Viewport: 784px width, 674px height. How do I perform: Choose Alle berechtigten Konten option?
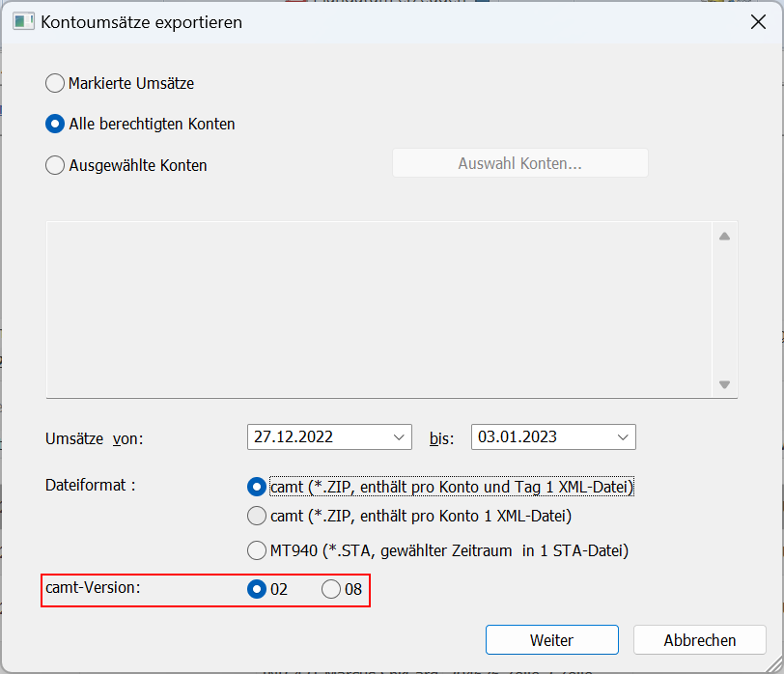[54, 124]
